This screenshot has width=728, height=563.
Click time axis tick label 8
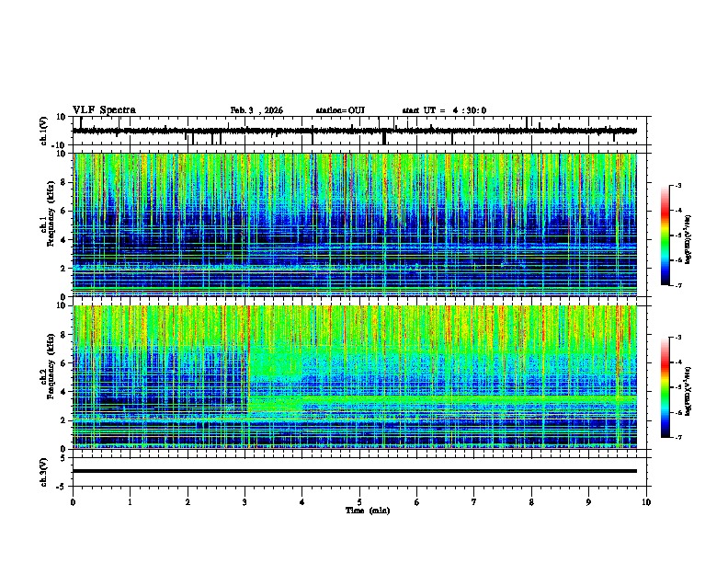coord(531,502)
